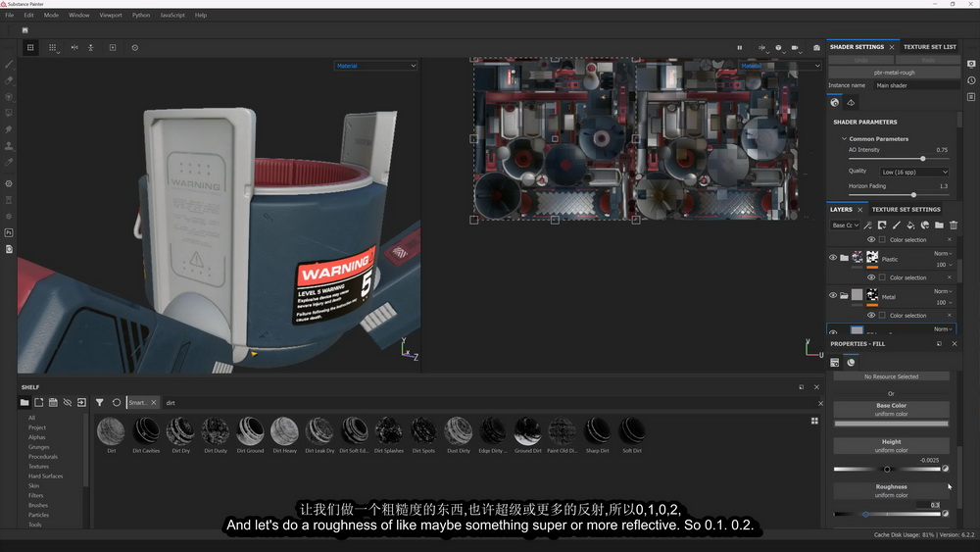Add a paint layer with the brush icon
This screenshot has width=980, height=552.
[897, 226]
